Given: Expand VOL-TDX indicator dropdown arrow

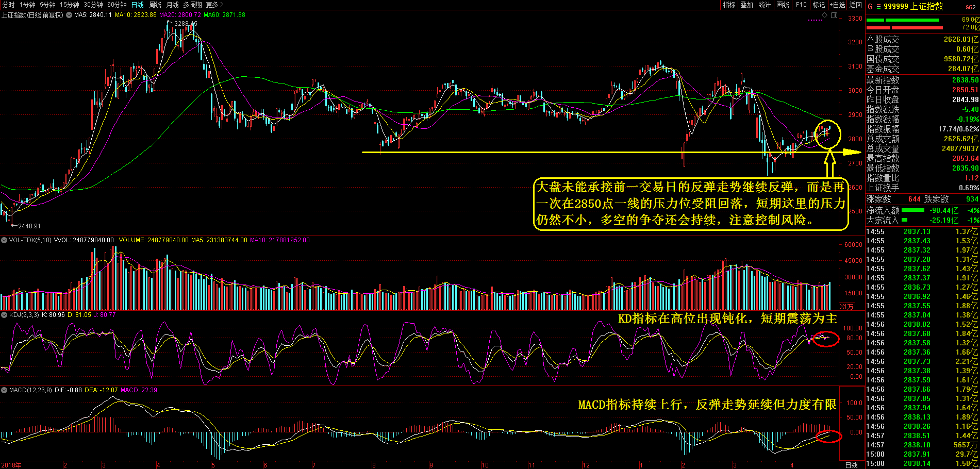Looking at the screenshot, I should [x=4, y=240].
